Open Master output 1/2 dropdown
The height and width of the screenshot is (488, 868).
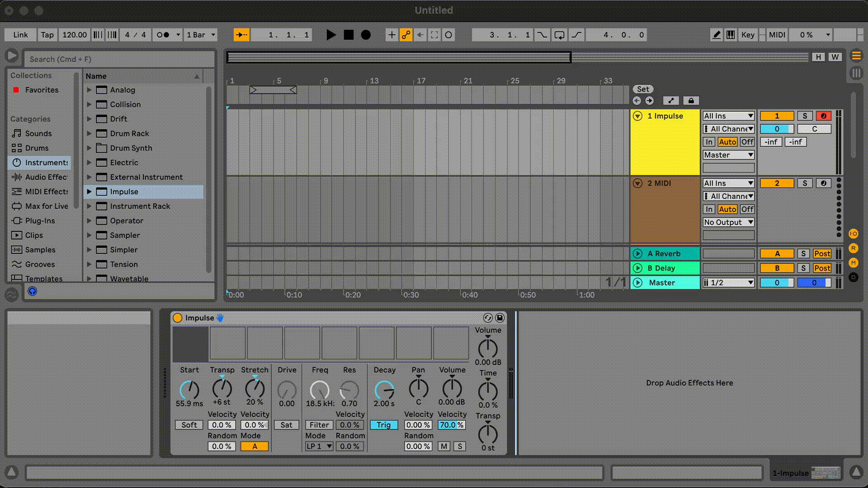(729, 283)
